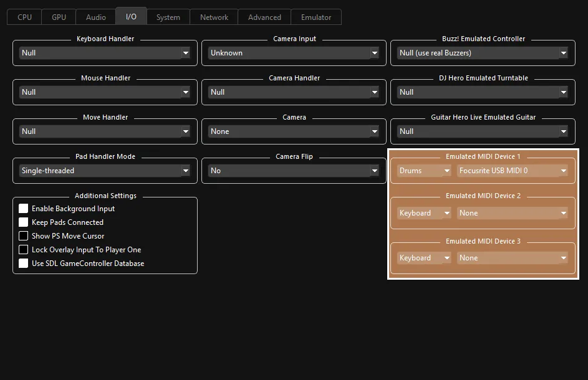Viewport: 588px width, 380px height.
Task: Open the Mouse Handler dropdown
Action: click(x=104, y=92)
